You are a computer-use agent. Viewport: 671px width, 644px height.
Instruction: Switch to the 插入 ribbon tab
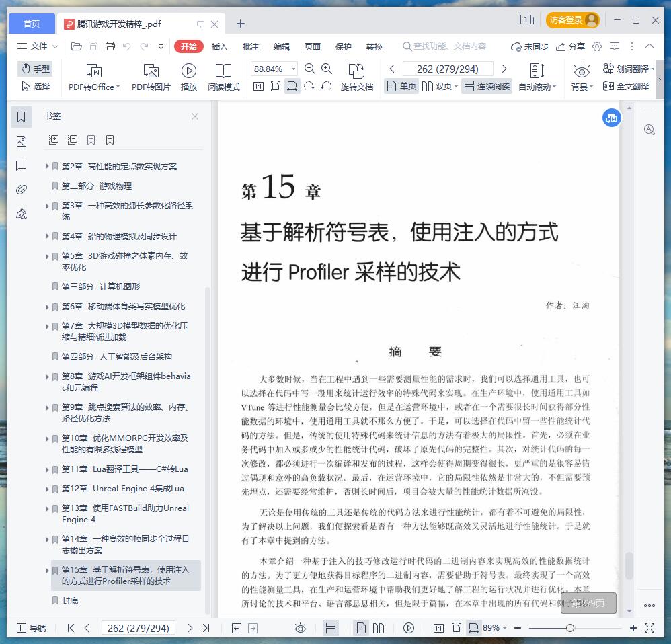[220, 46]
